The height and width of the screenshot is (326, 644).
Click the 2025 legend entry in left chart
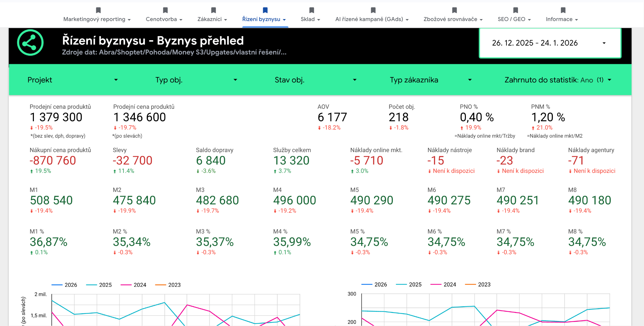tap(99, 285)
